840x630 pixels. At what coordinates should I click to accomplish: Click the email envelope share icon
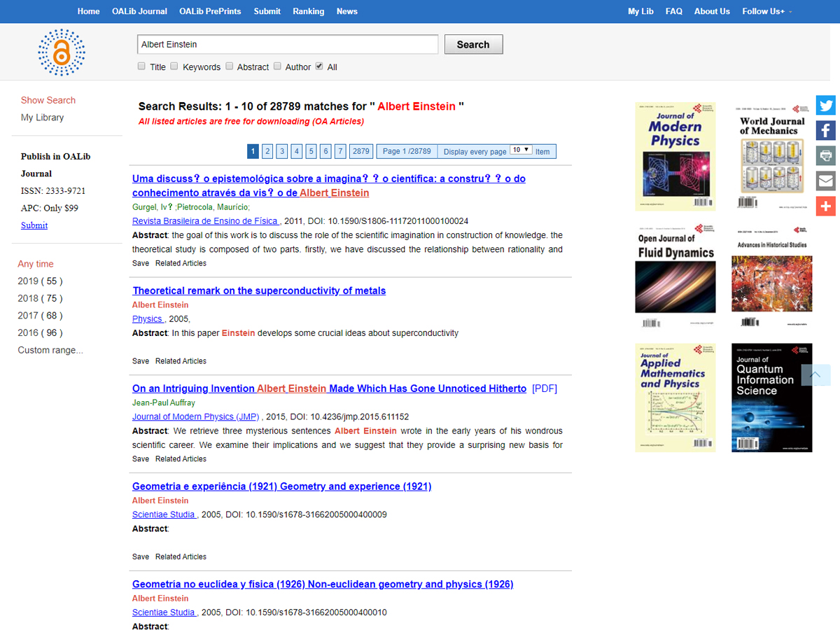(x=826, y=181)
